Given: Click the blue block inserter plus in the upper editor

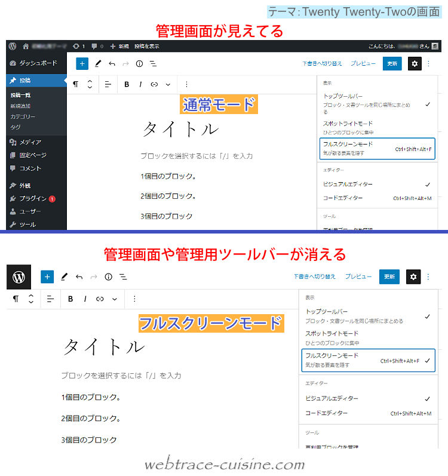Looking at the screenshot, I should [82, 64].
